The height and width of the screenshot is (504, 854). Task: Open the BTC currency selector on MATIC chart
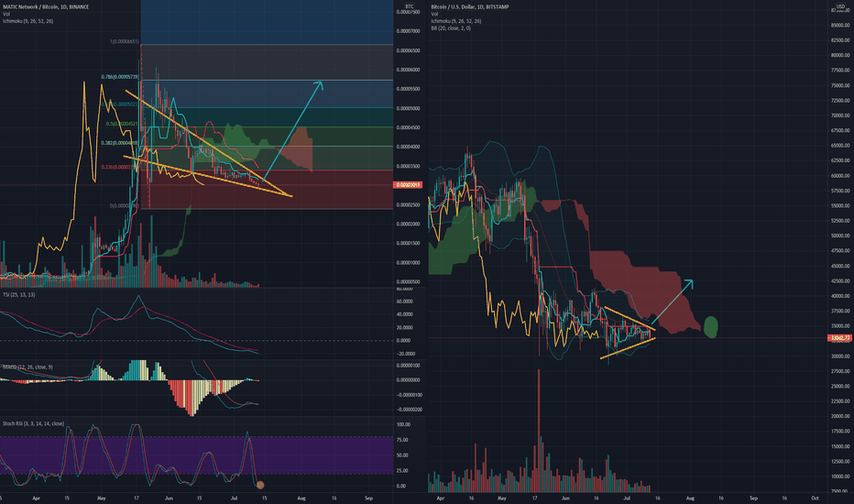click(x=409, y=6)
